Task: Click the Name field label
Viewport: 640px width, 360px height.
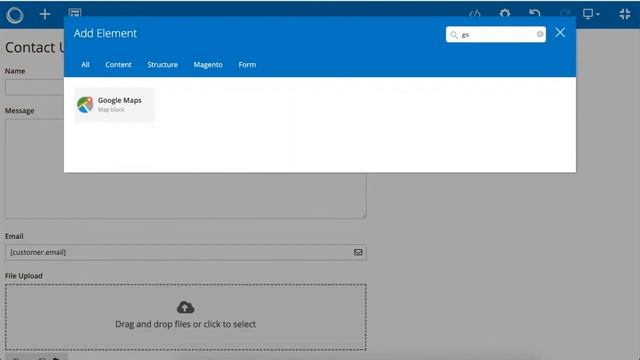Action: click(15, 71)
